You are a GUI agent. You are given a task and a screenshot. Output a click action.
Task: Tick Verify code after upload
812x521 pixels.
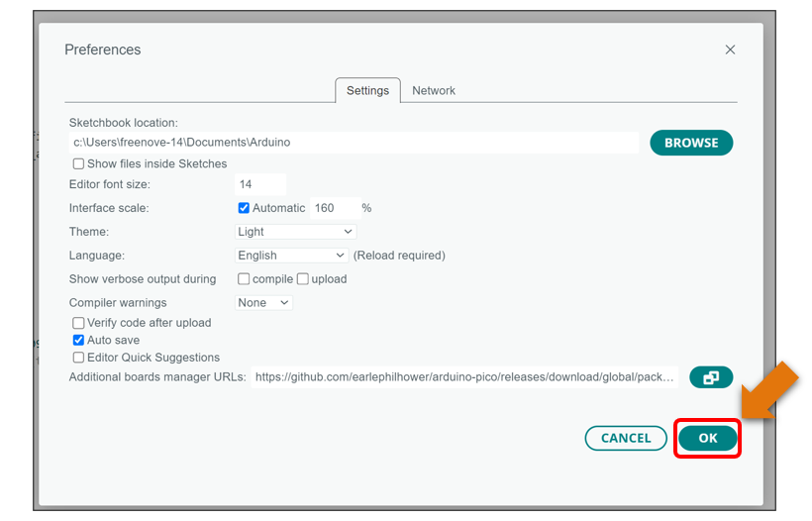78,323
